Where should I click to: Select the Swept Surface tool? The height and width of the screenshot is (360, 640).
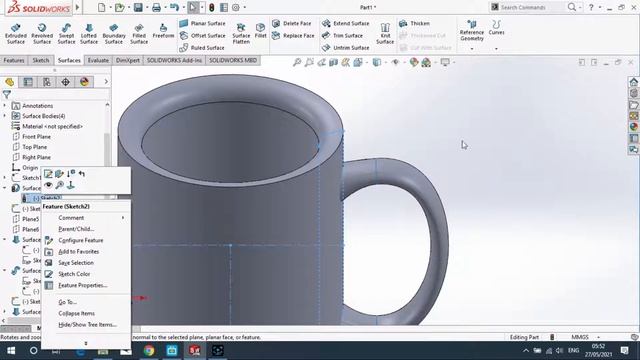click(66, 33)
